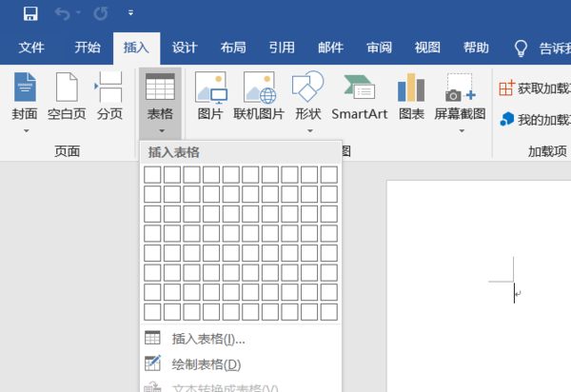The height and width of the screenshot is (392, 571).
Task: Open the Customize Quick Access Toolbar dropdown
Action: click(130, 13)
